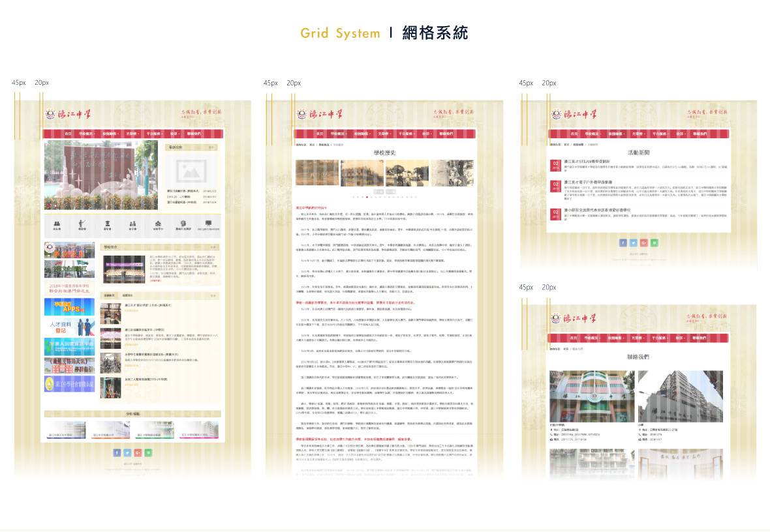Image resolution: width=770 pixels, height=532 pixels.
Task: Expand 平台服務 dropdown in homepage mockup nav
Action: [x=154, y=134]
